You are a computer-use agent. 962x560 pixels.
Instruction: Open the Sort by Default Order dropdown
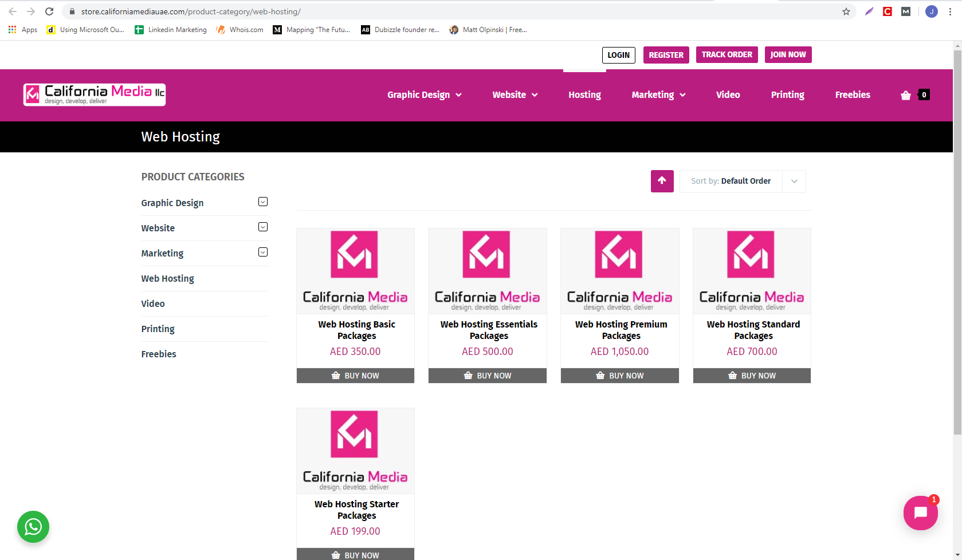pos(743,182)
